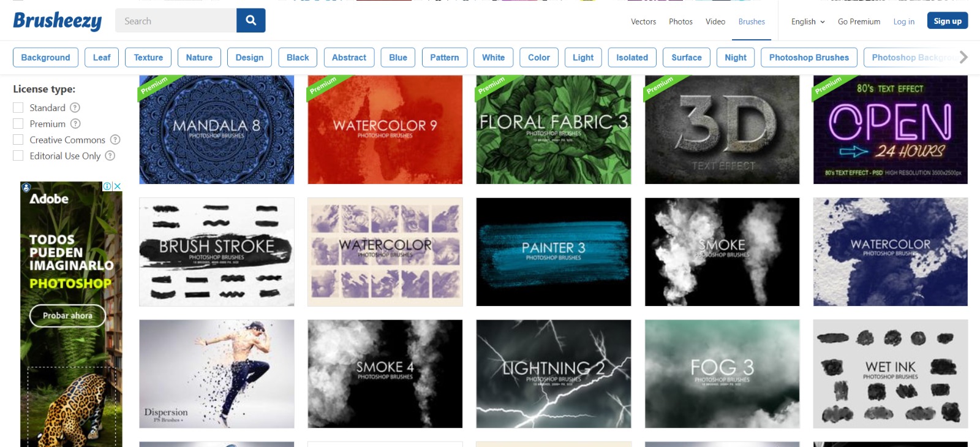Click the magnifying glass search button
The image size is (980, 447).
pos(251,20)
